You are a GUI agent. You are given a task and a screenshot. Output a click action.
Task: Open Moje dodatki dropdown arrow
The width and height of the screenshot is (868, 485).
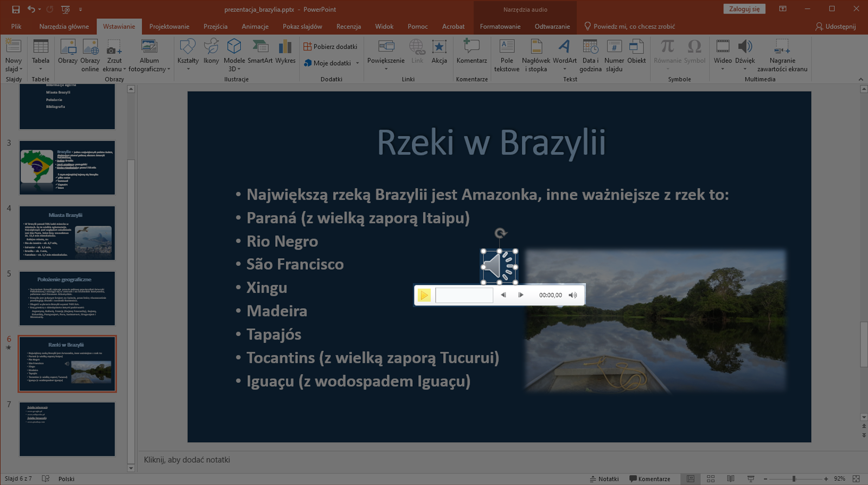coord(358,63)
